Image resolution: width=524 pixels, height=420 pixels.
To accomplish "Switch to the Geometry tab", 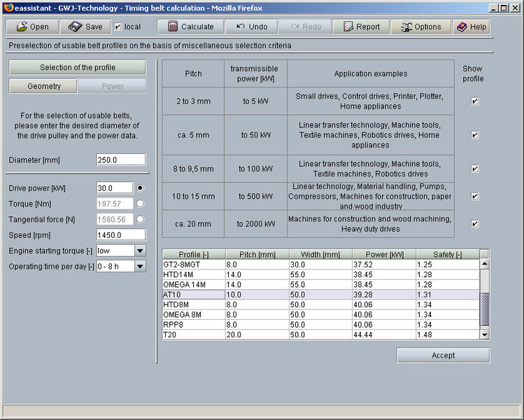I will point(43,86).
